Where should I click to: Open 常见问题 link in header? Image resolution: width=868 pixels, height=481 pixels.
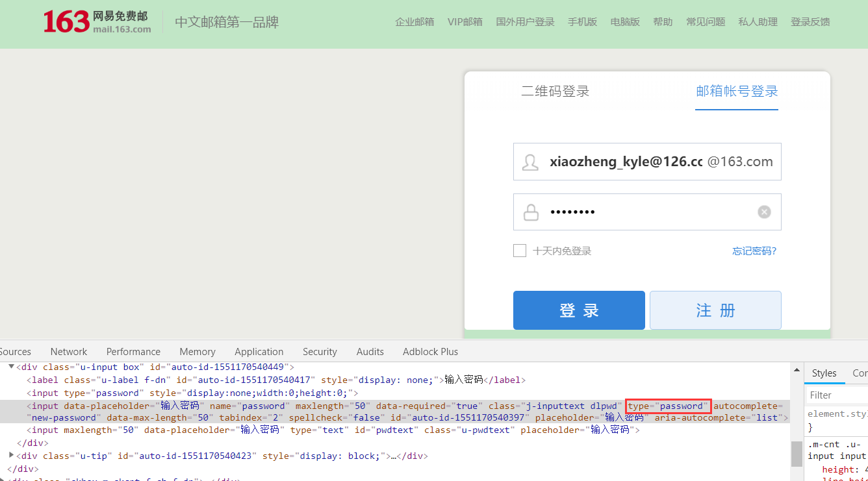coord(706,21)
